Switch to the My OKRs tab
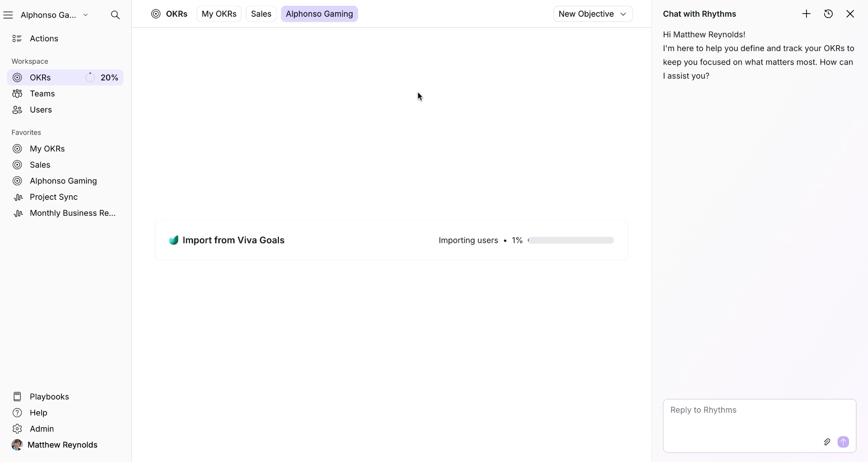 [x=219, y=14]
